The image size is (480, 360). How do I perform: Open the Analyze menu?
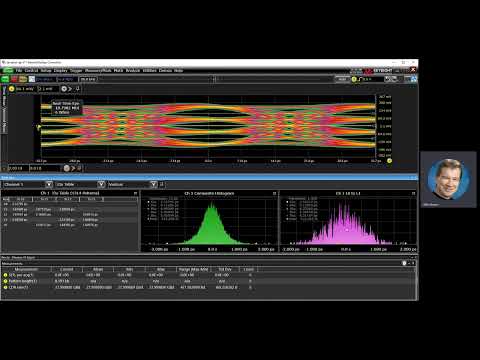coord(133,71)
